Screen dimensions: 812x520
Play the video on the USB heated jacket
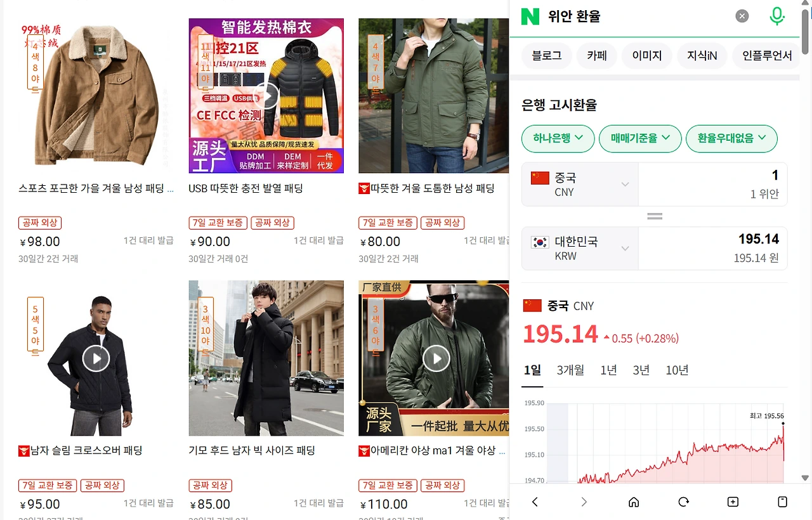pyautogui.click(x=266, y=96)
